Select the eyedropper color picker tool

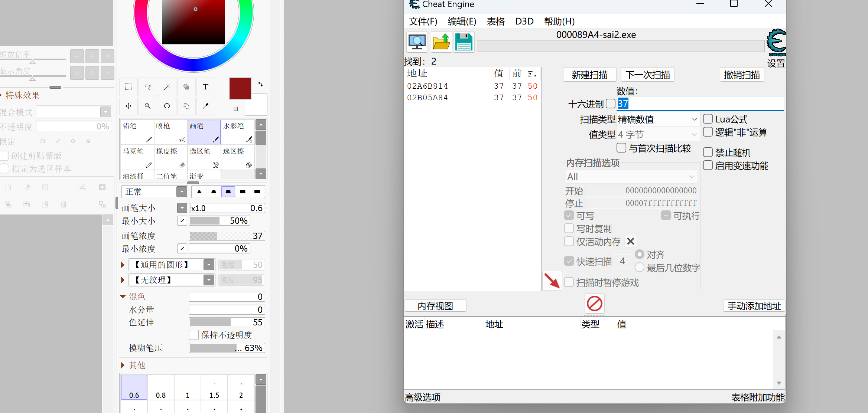click(x=205, y=106)
